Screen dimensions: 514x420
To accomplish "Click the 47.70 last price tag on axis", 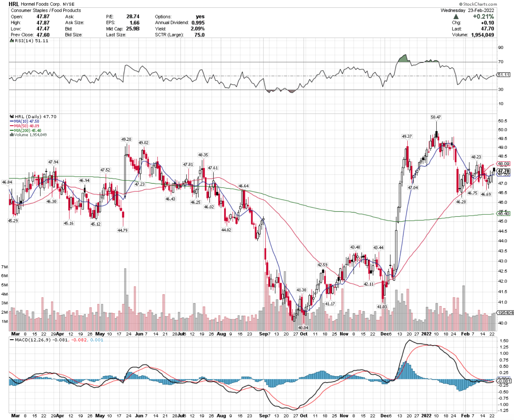I will pos(503,171).
